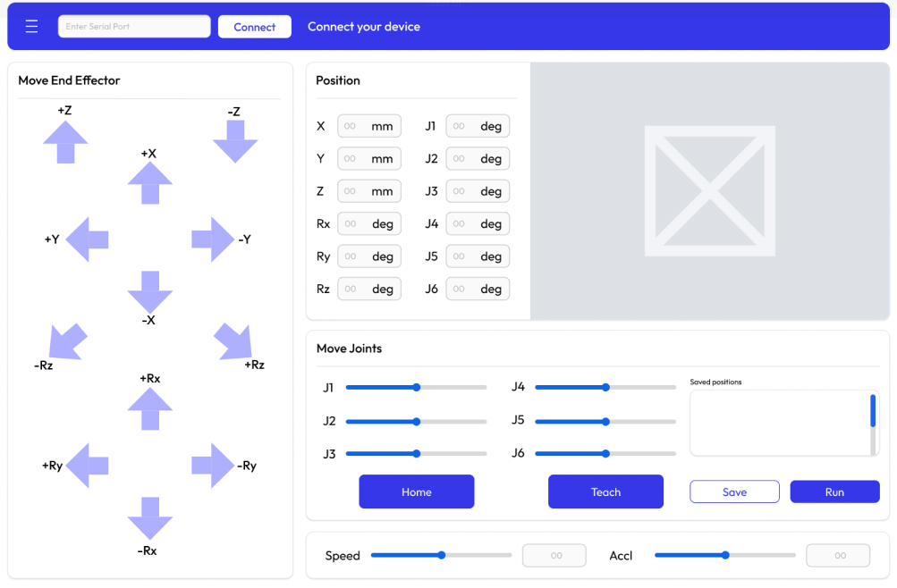Click the -Rz diagonal arrow
897x588 pixels.
pos(65,342)
